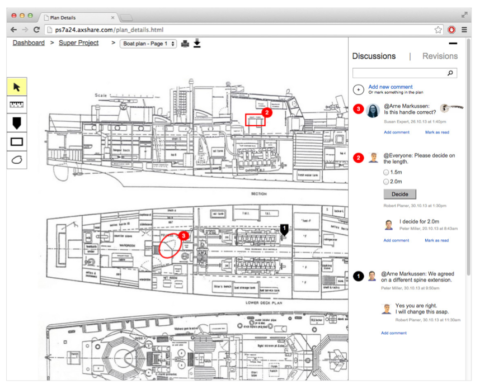Click Peter Miller avatar beside 2.0m reply
The image size is (480, 389).
(389, 225)
